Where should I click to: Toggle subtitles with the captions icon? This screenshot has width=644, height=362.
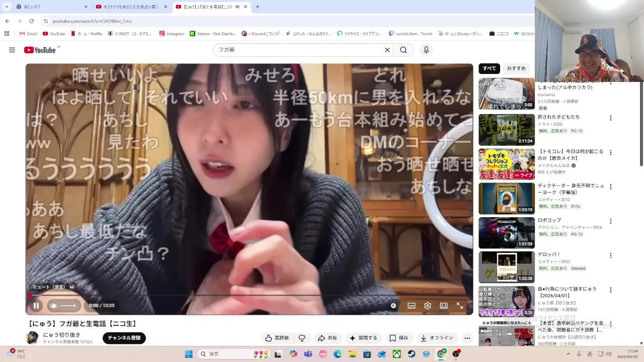[412, 306]
